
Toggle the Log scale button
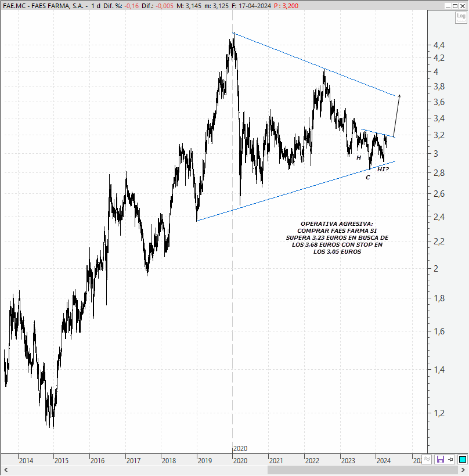461,17
